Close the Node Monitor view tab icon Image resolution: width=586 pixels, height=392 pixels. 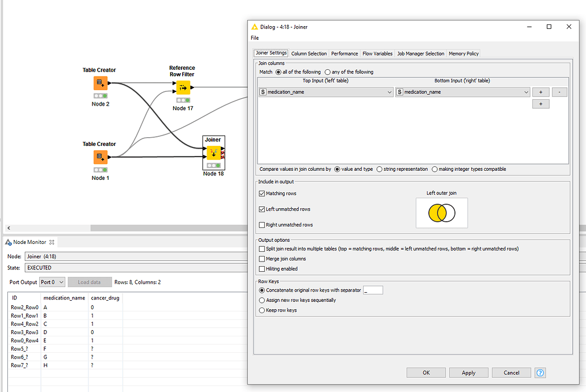(x=52, y=242)
